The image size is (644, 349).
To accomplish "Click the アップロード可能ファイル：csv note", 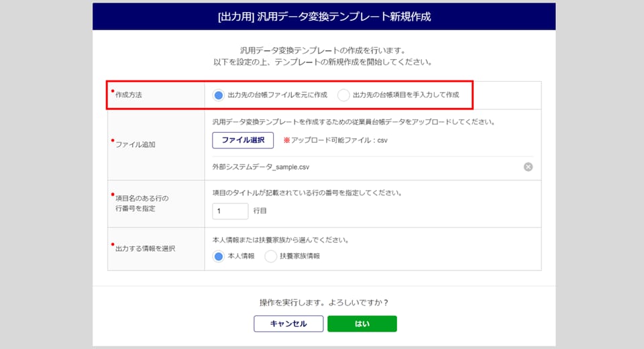I will click(335, 140).
